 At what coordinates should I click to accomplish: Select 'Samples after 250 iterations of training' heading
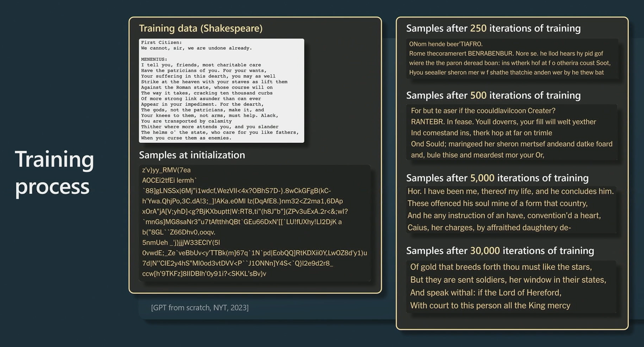click(x=493, y=28)
